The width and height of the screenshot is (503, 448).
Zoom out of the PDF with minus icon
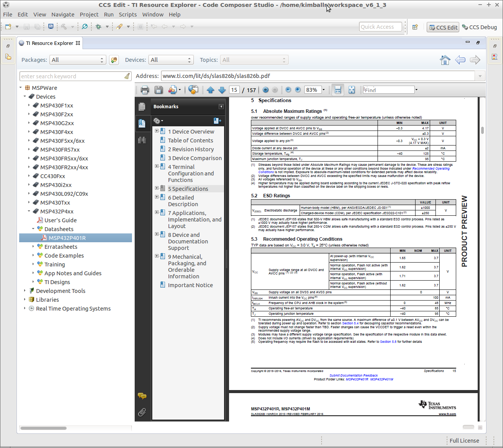point(288,90)
